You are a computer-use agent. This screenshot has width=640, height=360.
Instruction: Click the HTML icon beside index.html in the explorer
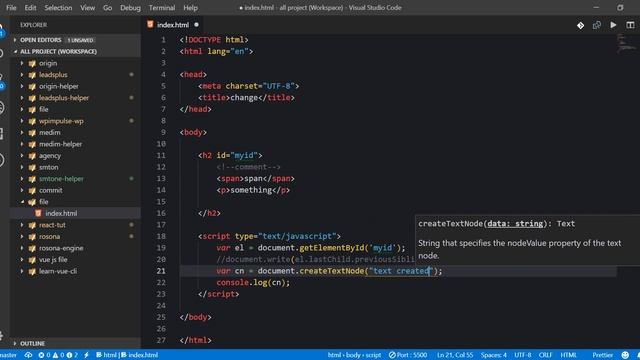[x=38, y=213]
